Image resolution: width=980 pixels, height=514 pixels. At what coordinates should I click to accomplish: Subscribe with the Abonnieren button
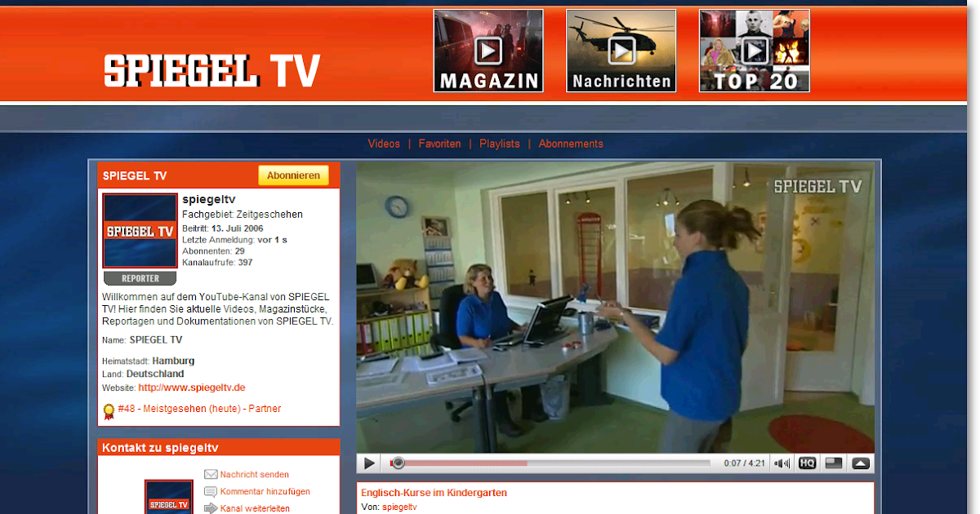(x=293, y=175)
